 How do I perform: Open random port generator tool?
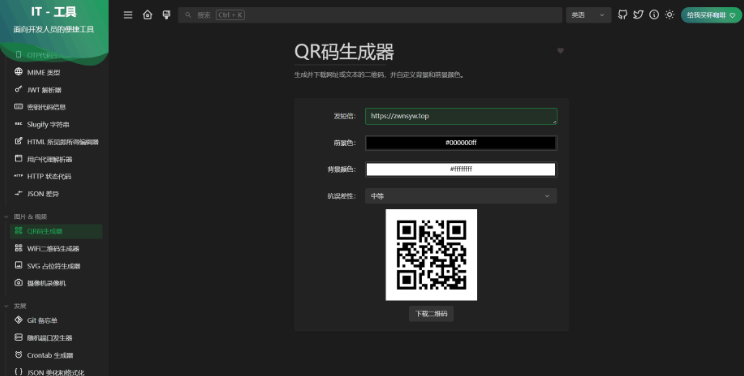(56, 338)
